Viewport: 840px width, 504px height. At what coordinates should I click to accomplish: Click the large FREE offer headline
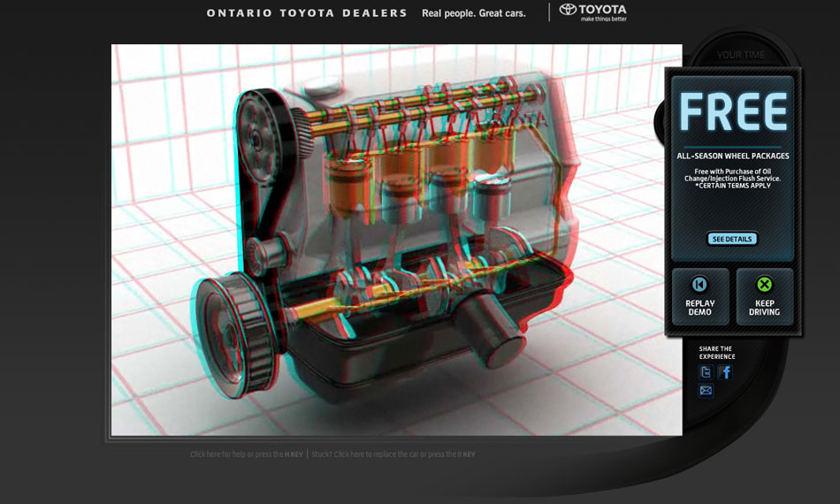pyautogui.click(x=732, y=112)
